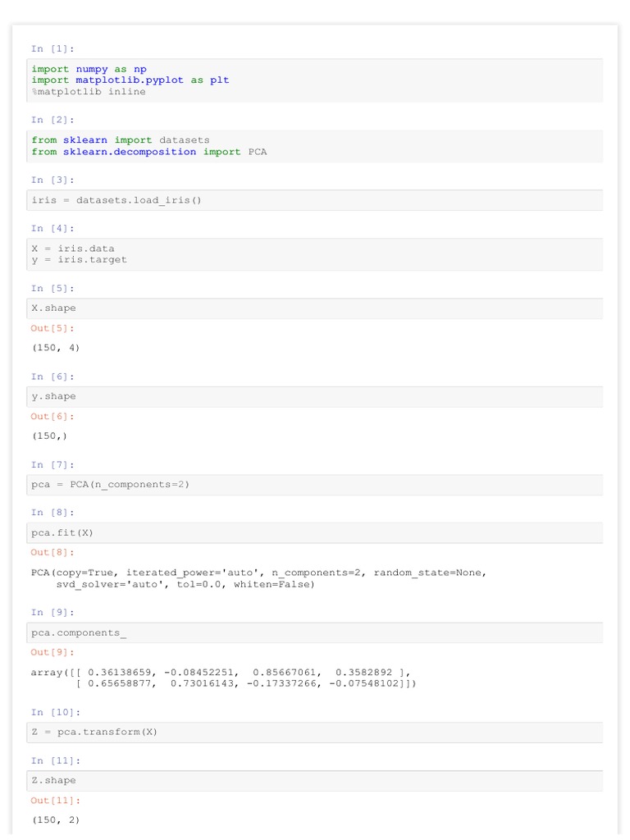This screenshot has height=840, width=630.
Task: Focus the cell assigning X and y
Action: [315, 254]
